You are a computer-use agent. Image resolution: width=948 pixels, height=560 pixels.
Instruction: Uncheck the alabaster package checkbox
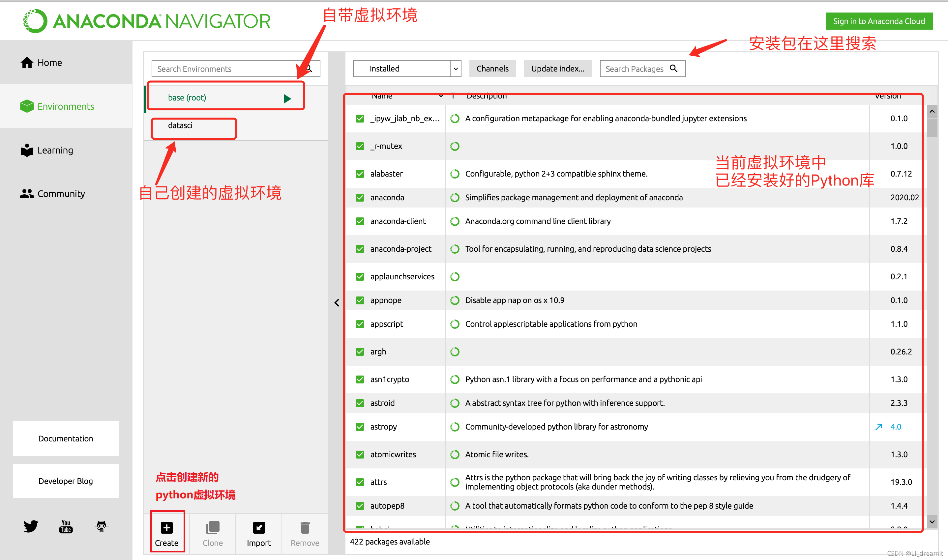point(360,174)
